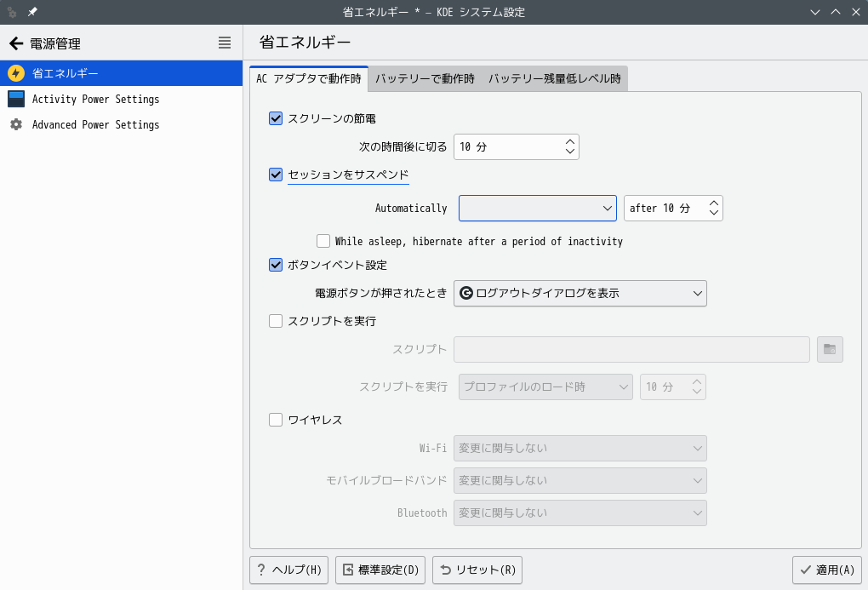Screen dimensions: 868x590
Task: Open the Automatically suspend action dropdown
Action: point(537,208)
